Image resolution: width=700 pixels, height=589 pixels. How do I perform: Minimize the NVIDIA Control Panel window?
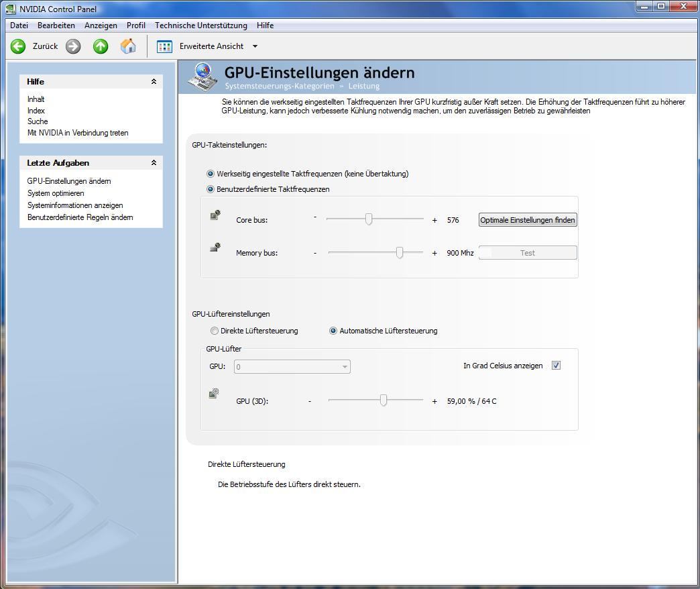(x=644, y=6)
